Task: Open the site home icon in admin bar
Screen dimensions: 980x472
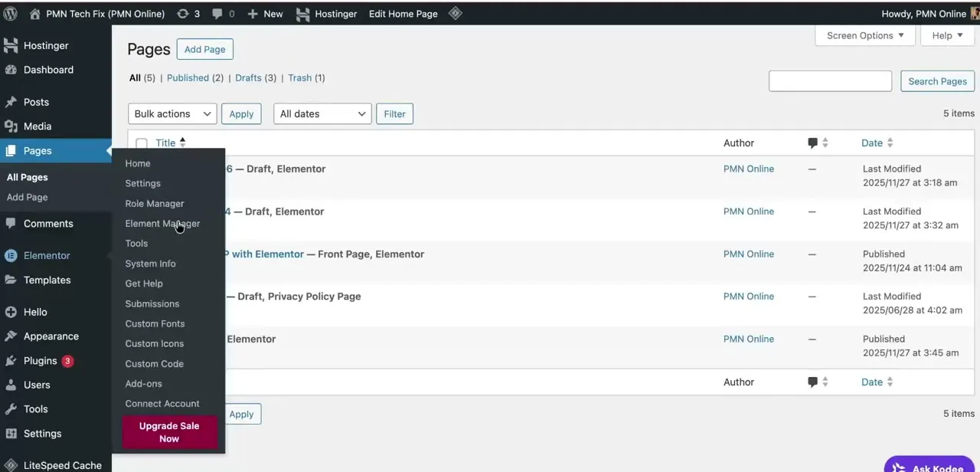Action: point(35,13)
